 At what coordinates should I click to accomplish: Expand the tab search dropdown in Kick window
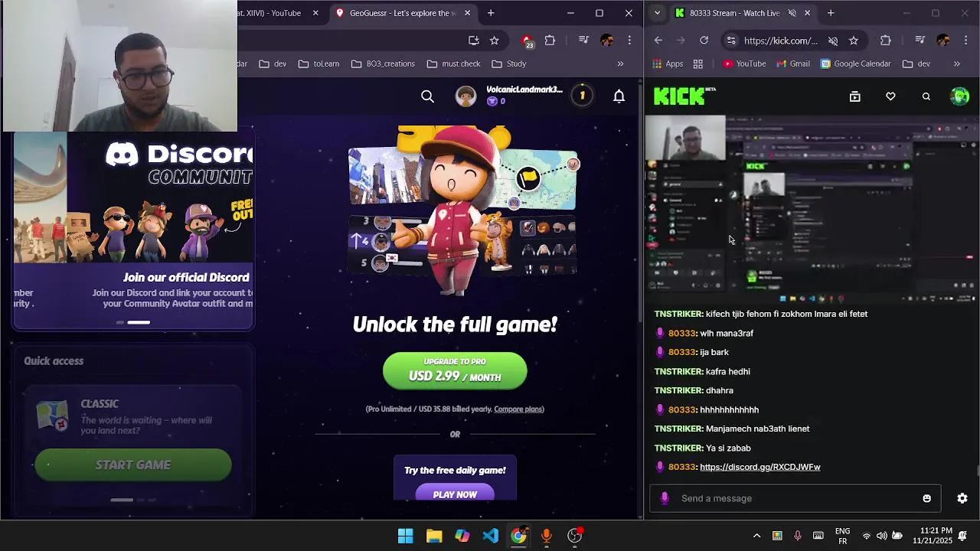(657, 13)
